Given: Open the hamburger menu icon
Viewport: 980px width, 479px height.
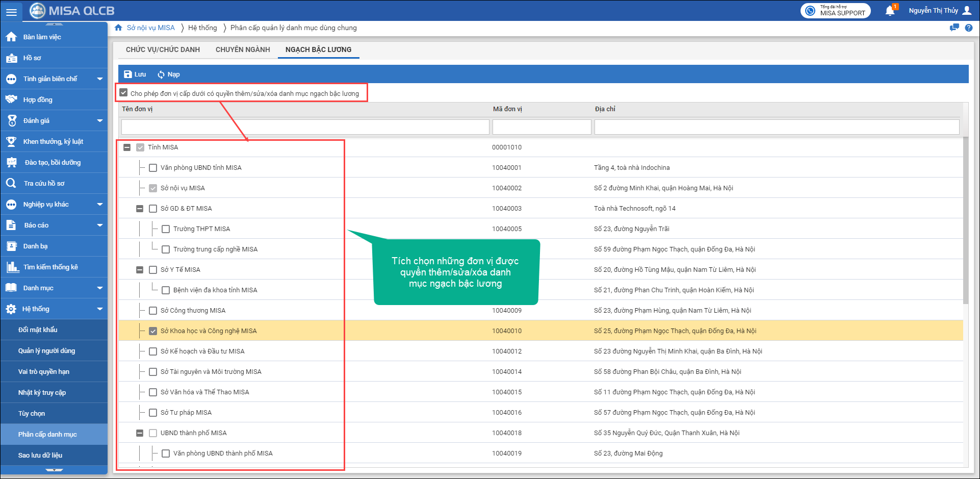Looking at the screenshot, I should tap(11, 12).
